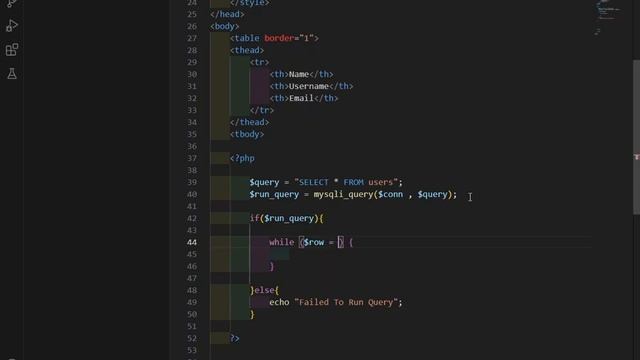Click the </head> closing tag
Image resolution: width=640 pixels, height=360 pixels.
pyautogui.click(x=227, y=14)
